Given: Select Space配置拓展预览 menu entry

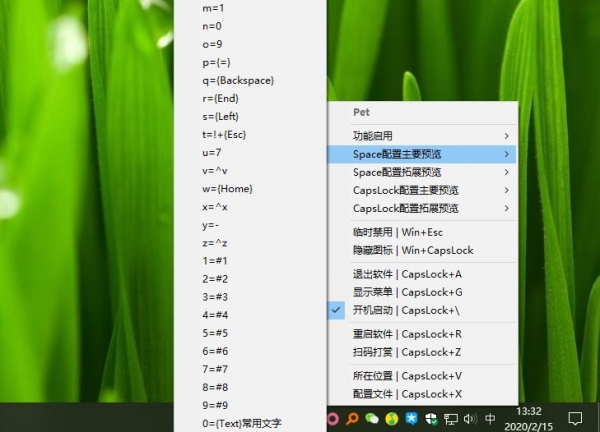Looking at the screenshot, I should click(422, 172).
